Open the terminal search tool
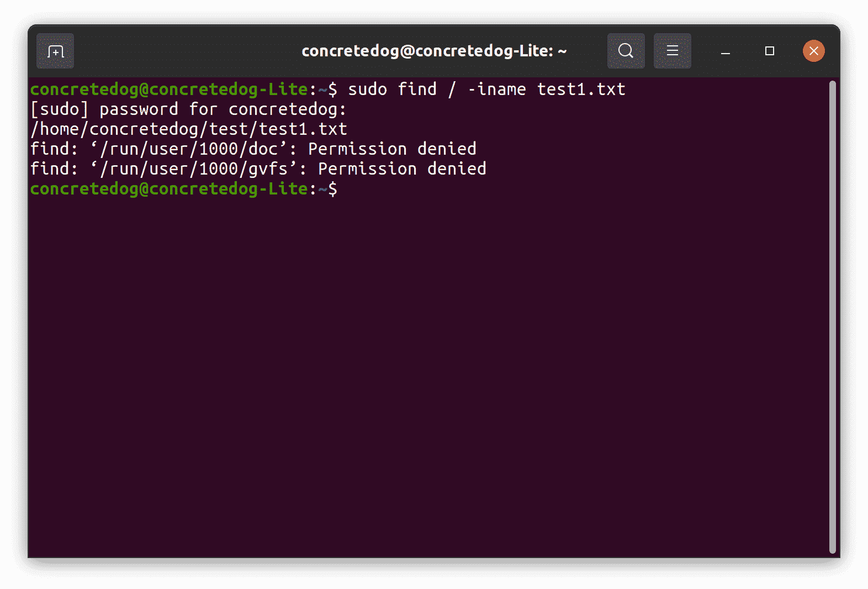 (626, 51)
